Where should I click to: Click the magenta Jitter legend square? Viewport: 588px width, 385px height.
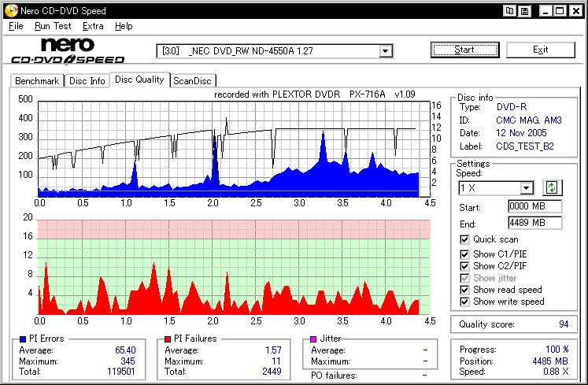[x=313, y=339]
